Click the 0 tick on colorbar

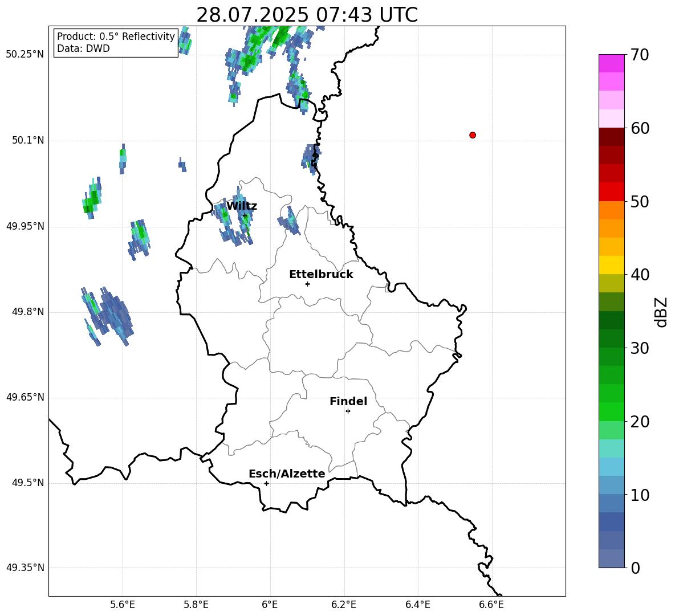point(636,568)
